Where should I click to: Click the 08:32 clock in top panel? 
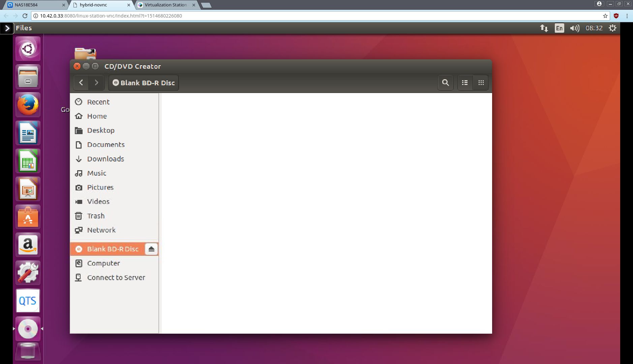[x=594, y=28]
